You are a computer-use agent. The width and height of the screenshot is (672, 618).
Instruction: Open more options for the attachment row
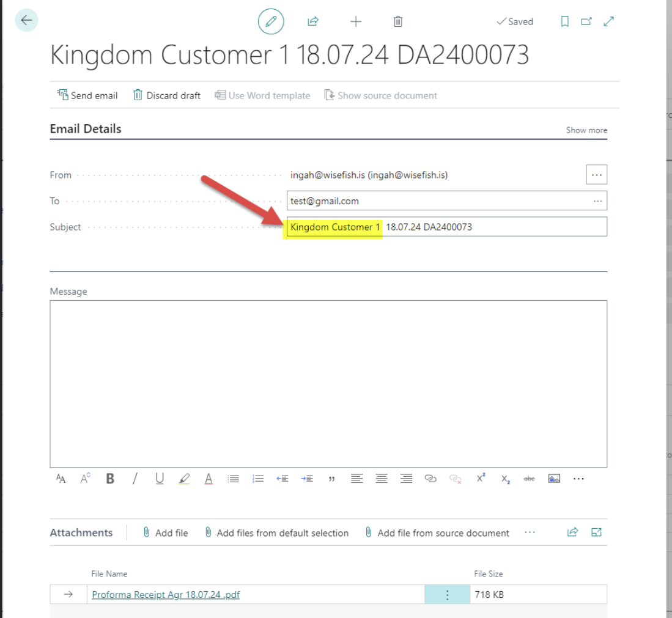(447, 594)
